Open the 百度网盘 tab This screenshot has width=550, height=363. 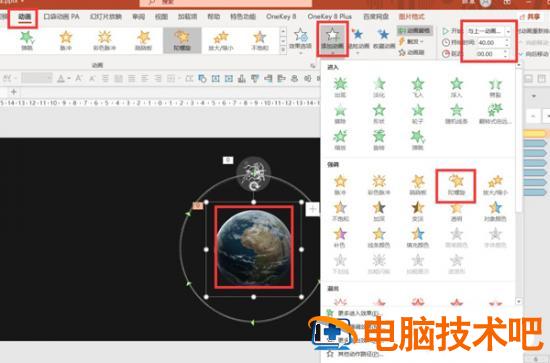click(x=376, y=16)
